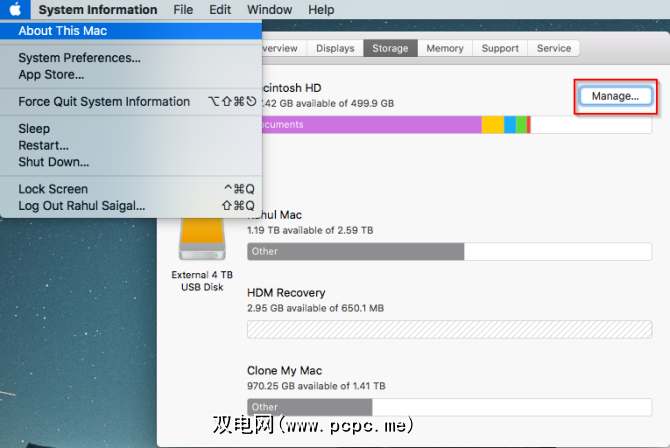Choose App Store menu entry
The width and height of the screenshot is (670, 448).
51,74
